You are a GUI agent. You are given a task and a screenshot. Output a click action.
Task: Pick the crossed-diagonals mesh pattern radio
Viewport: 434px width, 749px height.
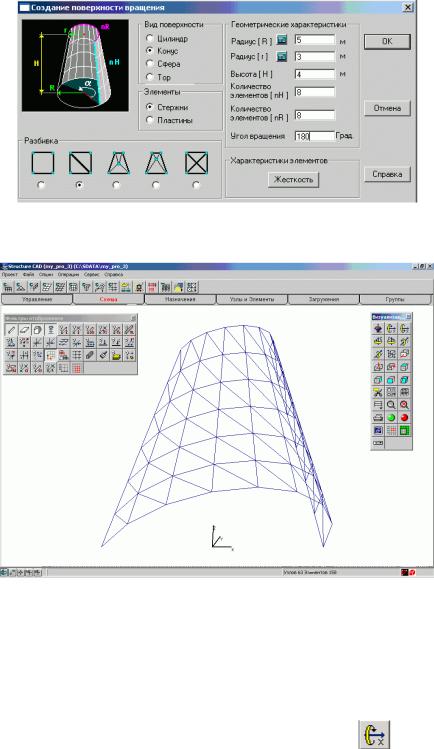(x=196, y=184)
